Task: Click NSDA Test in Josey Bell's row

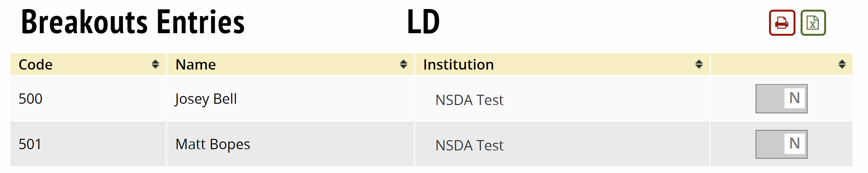Action: click(x=469, y=100)
